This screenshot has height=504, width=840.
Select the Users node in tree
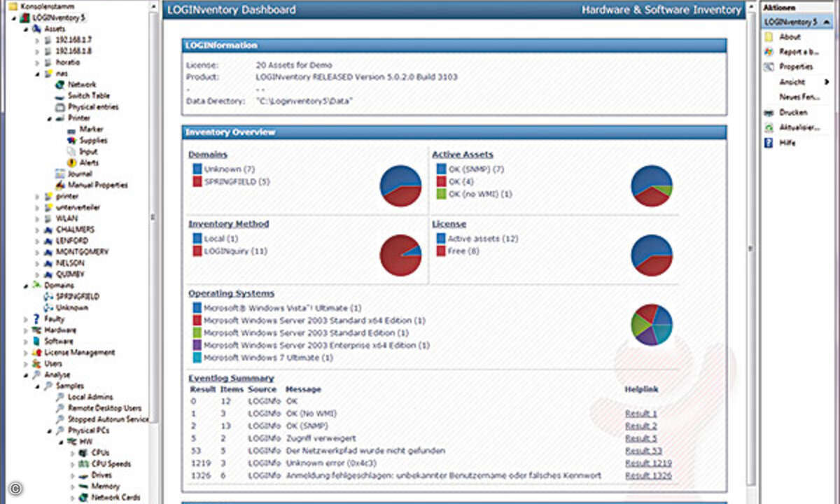[x=53, y=364]
